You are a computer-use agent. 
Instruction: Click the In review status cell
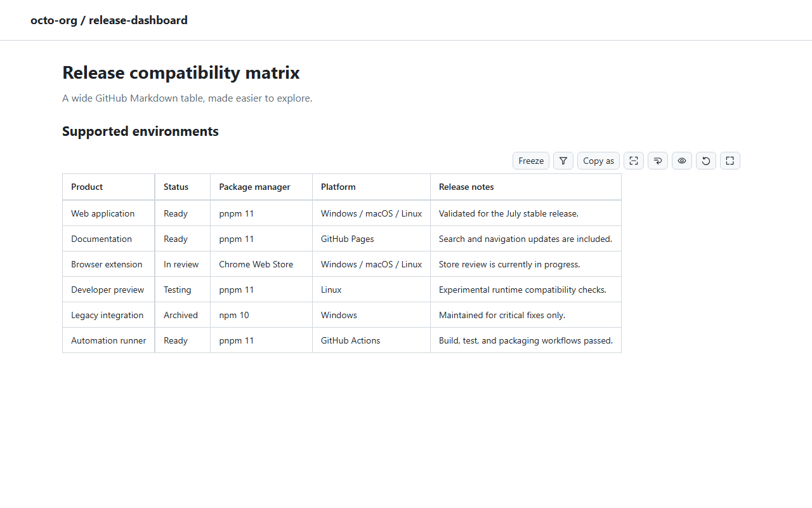tap(183, 264)
